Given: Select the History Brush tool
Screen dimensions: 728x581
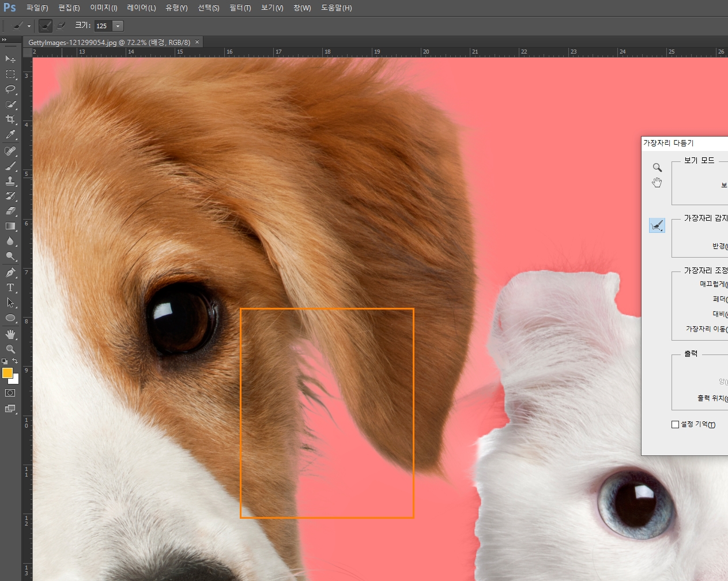Looking at the screenshot, I should pyautogui.click(x=10, y=196).
